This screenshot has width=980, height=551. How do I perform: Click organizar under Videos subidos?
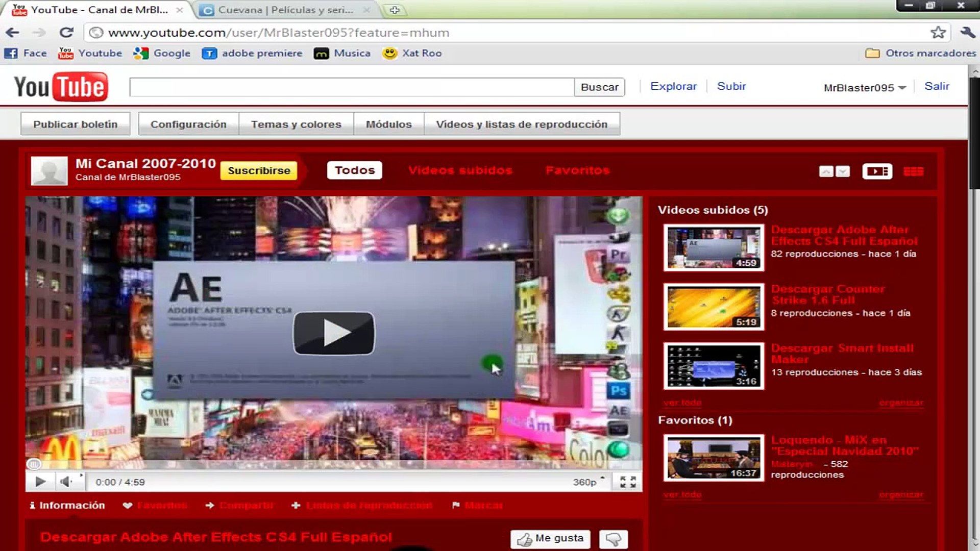[901, 403]
